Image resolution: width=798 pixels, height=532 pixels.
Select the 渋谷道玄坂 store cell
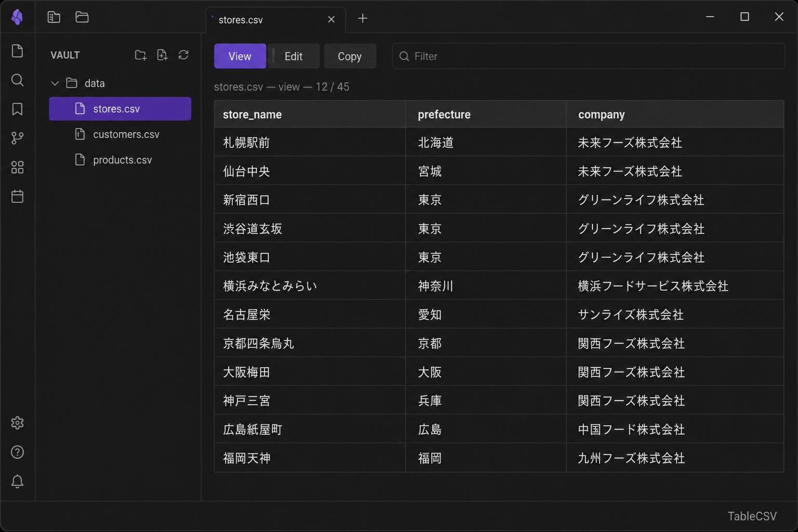310,229
